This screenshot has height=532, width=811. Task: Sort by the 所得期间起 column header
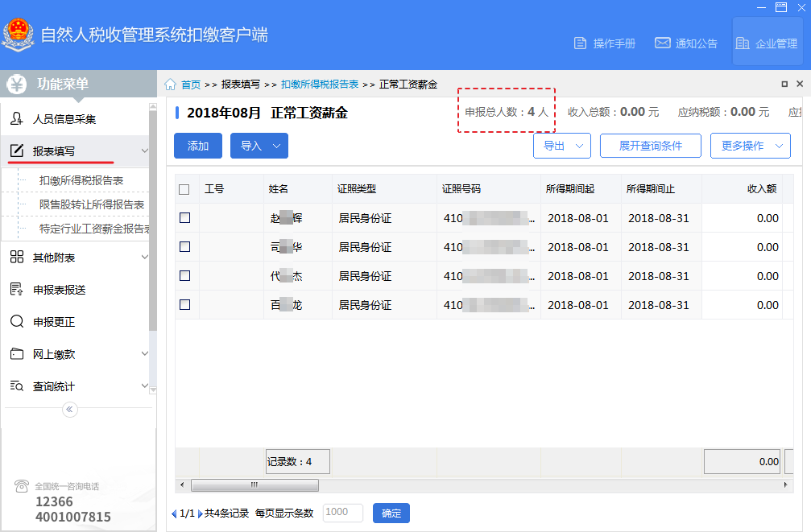(x=581, y=189)
